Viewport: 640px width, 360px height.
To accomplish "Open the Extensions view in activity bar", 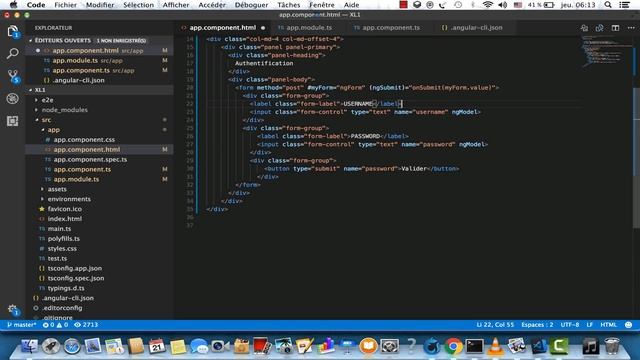I will pos(13,121).
